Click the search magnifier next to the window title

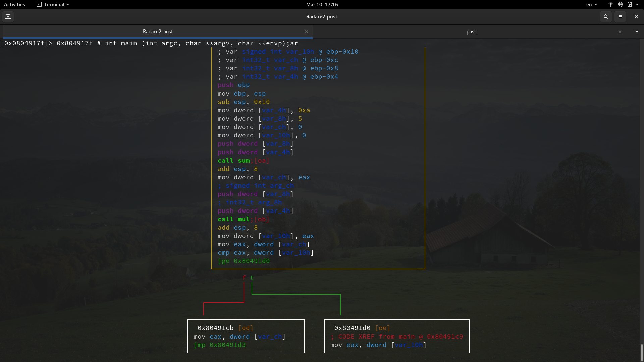tap(606, 16)
